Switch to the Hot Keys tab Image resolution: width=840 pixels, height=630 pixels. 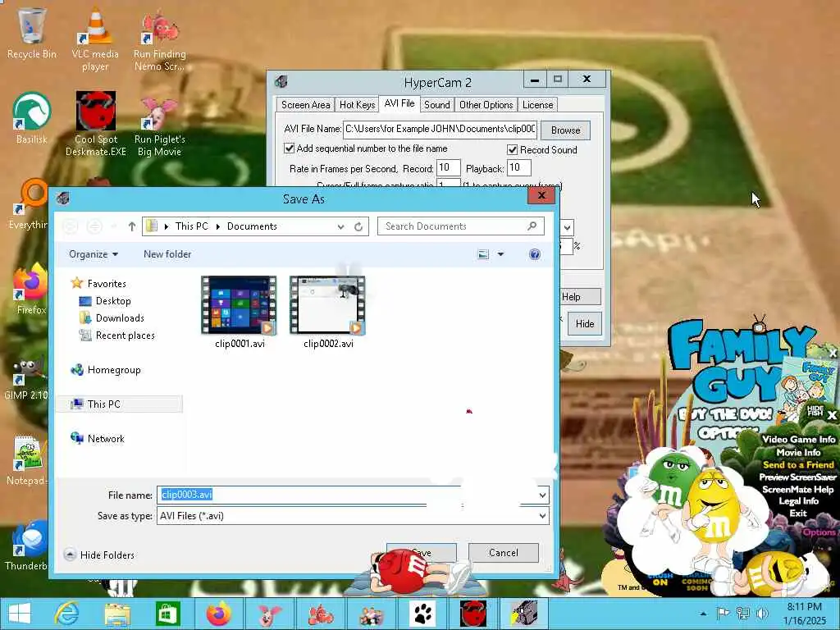point(358,105)
